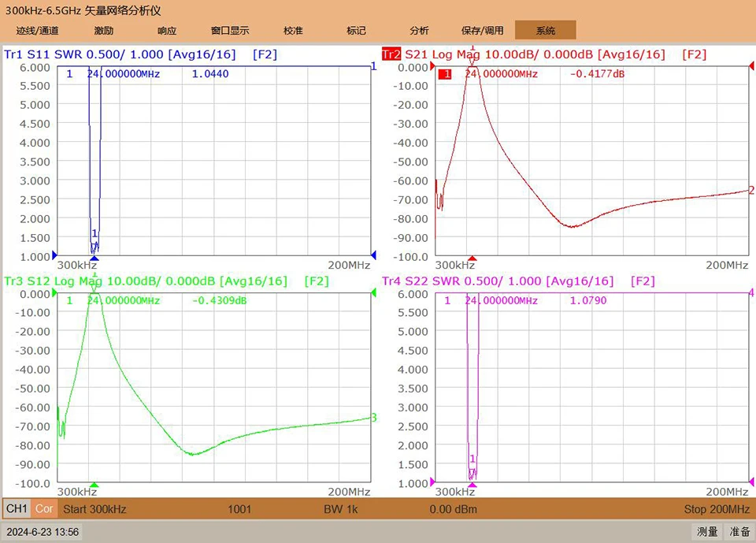Click date time 2024-6-23 13:56
Image resolution: width=756 pixels, height=543 pixels.
[x=43, y=532]
